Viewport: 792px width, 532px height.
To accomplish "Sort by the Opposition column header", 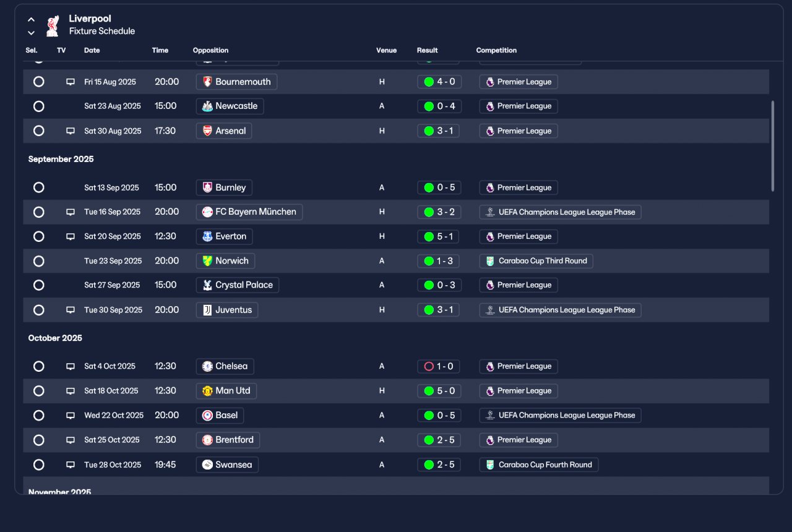I will pyautogui.click(x=210, y=50).
